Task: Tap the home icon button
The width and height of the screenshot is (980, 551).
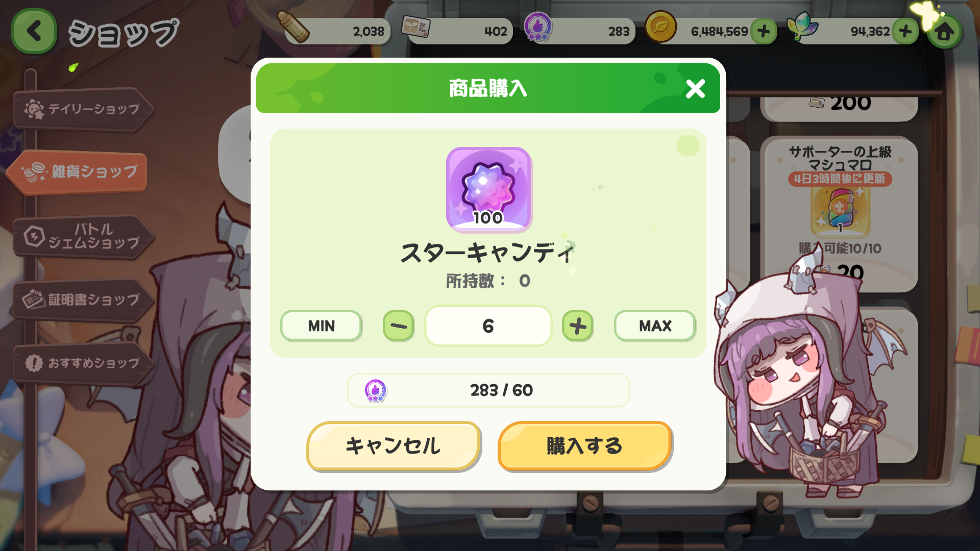Action: [944, 32]
